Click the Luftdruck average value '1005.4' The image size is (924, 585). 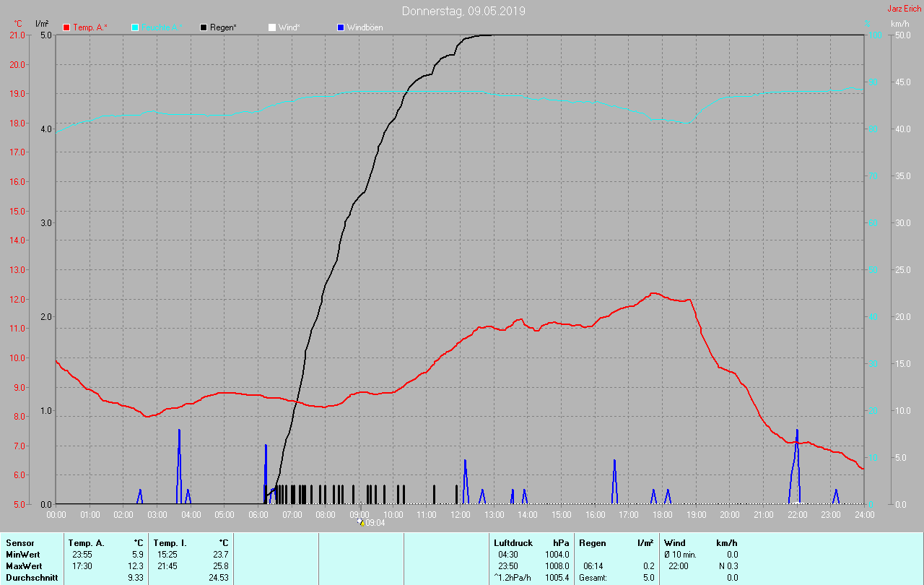click(557, 578)
